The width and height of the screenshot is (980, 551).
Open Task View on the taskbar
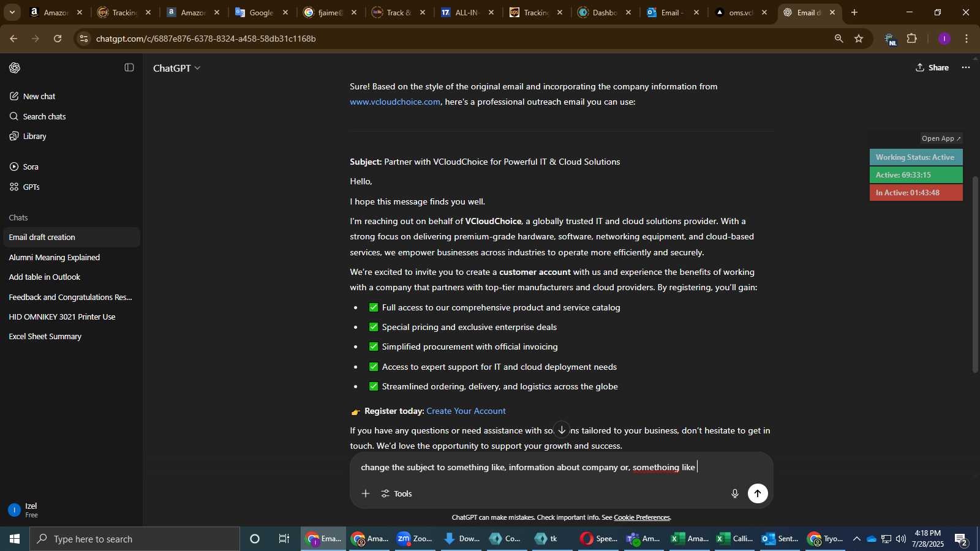click(x=284, y=539)
